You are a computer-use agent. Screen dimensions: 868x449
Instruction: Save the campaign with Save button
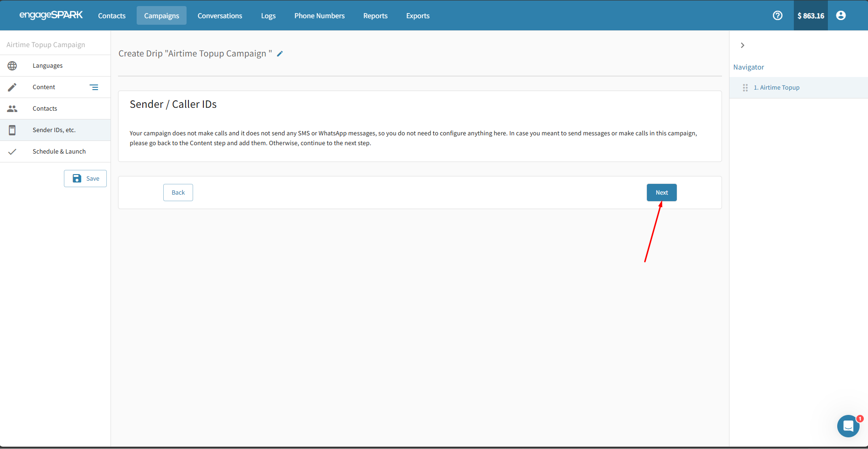point(85,178)
